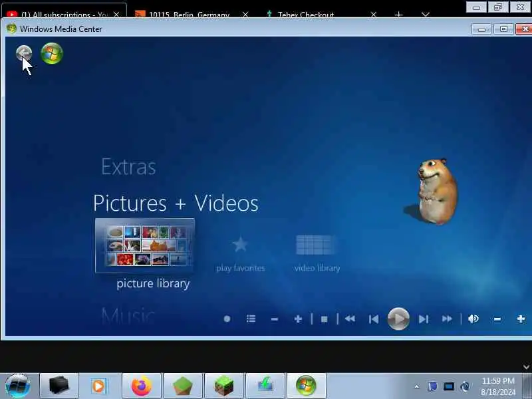Open a new browser tab
532x399 pixels.
(x=399, y=15)
